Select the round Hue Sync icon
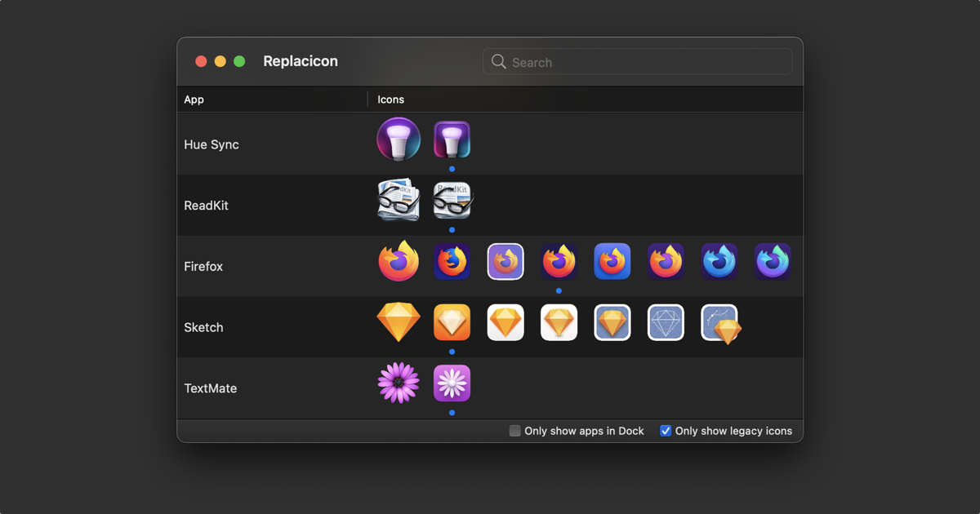The height and width of the screenshot is (514, 980). [x=399, y=140]
